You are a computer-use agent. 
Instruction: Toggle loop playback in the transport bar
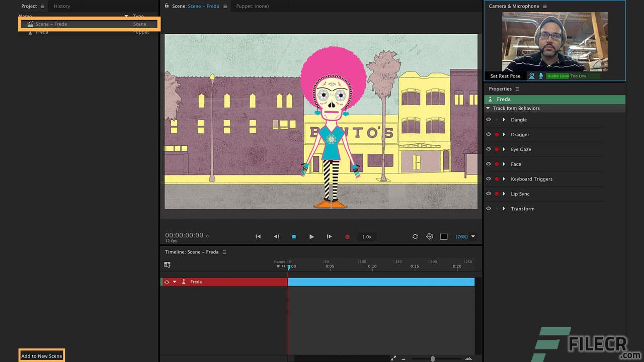pos(415,236)
